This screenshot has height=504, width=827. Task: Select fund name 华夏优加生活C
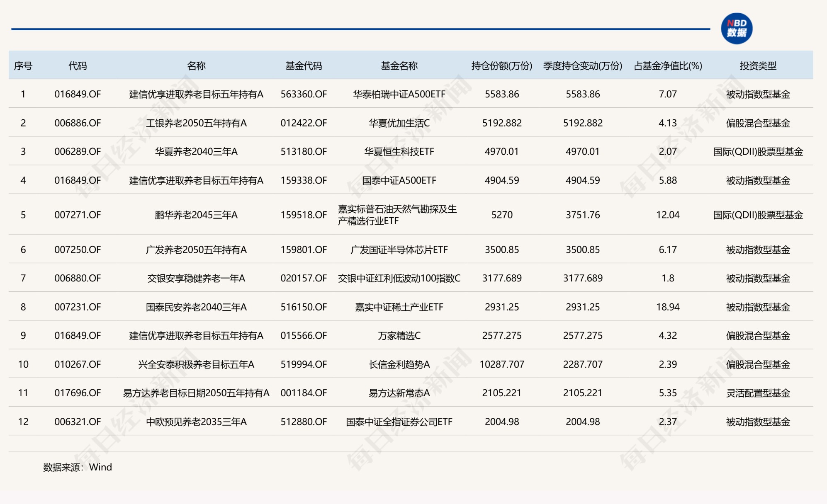pos(399,123)
